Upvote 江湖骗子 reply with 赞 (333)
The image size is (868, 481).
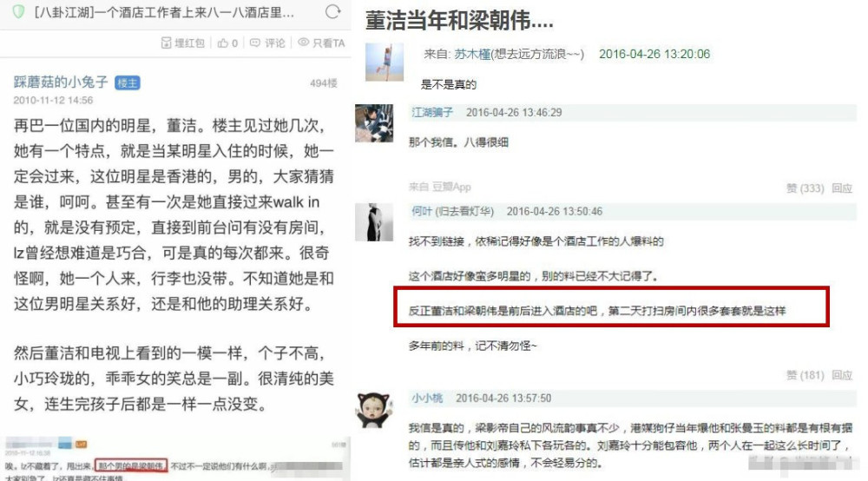(x=806, y=188)
